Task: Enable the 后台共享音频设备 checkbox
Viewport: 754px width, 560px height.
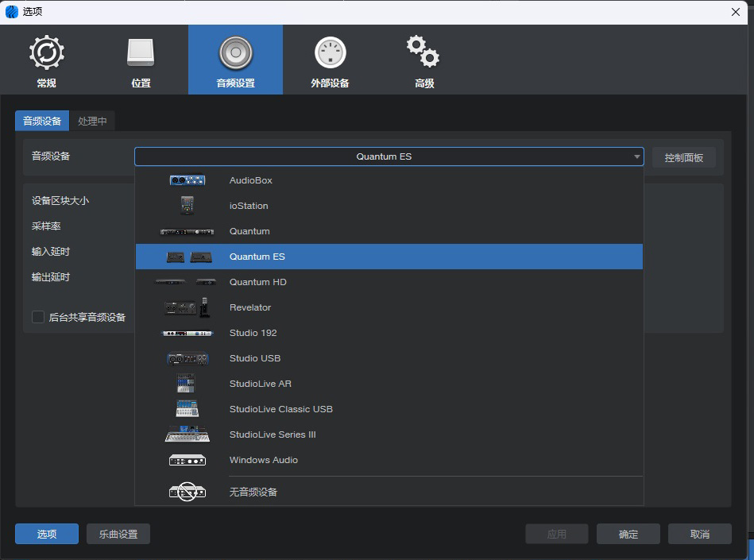Action: tap(38, 317)
